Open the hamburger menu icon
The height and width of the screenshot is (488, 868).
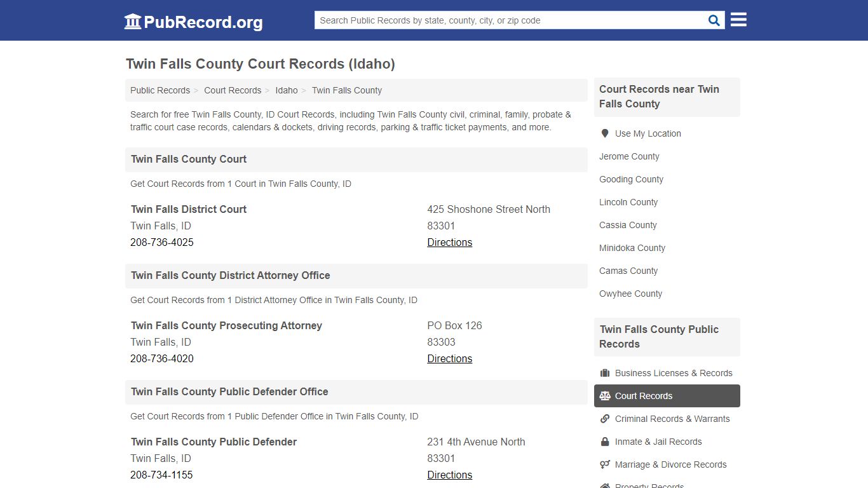click(x=738, y=20)
